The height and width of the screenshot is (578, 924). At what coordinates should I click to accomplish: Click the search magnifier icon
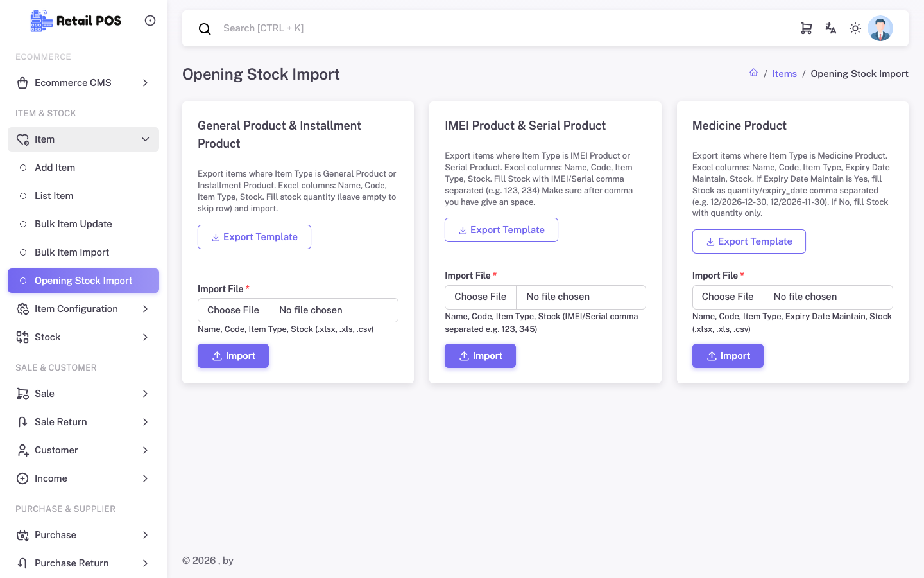tap(205, 29)
